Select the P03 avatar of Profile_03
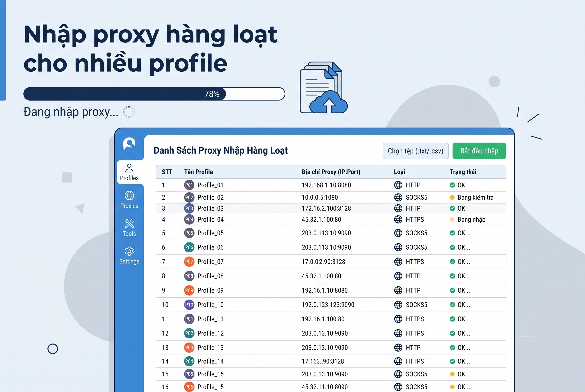 [x=189, y=208]
